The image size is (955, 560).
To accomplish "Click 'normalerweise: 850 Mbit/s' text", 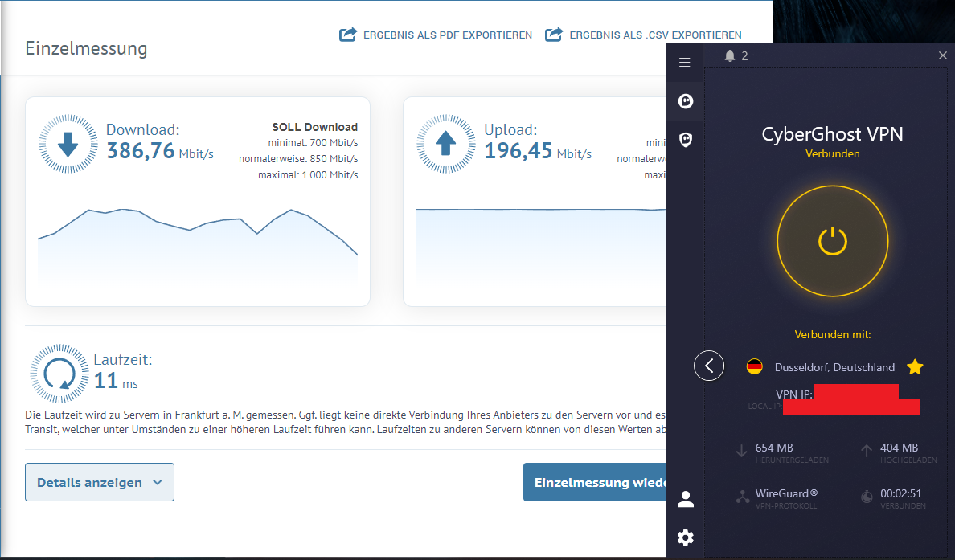I will point(298,159).
